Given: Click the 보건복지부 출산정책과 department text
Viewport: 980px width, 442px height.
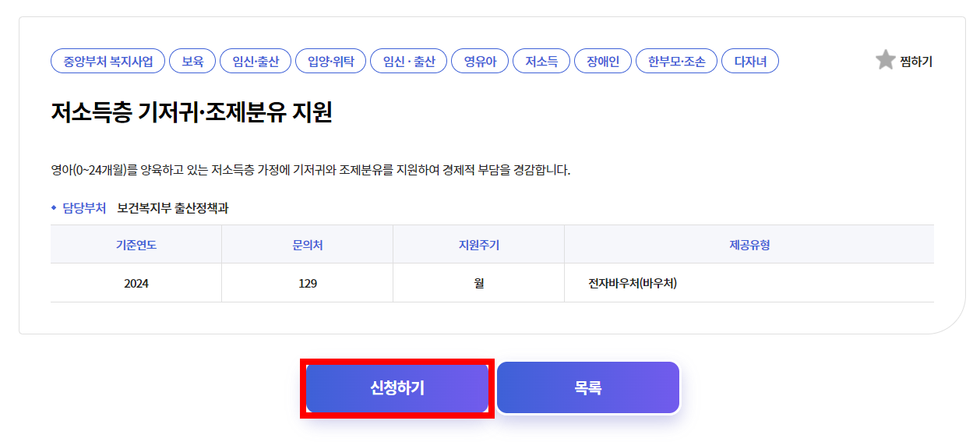Looking at the screenshot, I should [173, 208].
